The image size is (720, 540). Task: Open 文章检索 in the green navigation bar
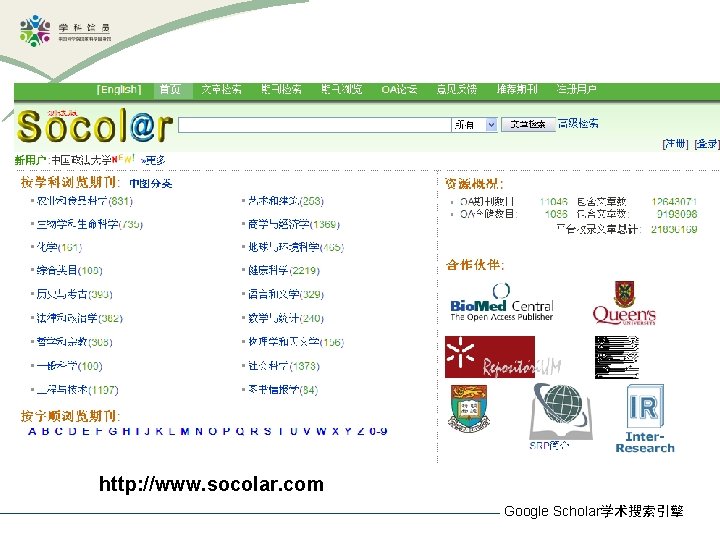(x=221, y=90)
